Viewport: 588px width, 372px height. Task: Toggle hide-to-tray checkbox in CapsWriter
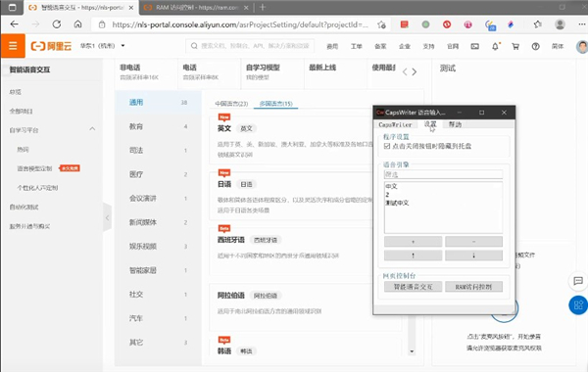pyautogui.click(x=387, y=146)
